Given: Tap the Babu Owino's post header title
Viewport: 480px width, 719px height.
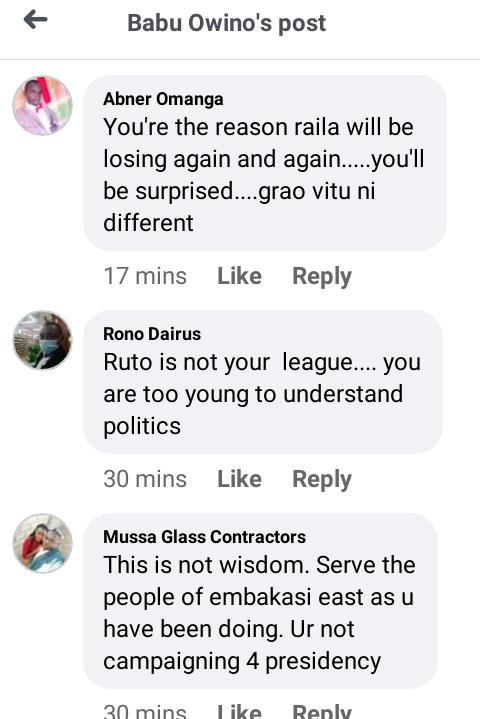Looking at the screenshot, I should [x=226, y=23].
